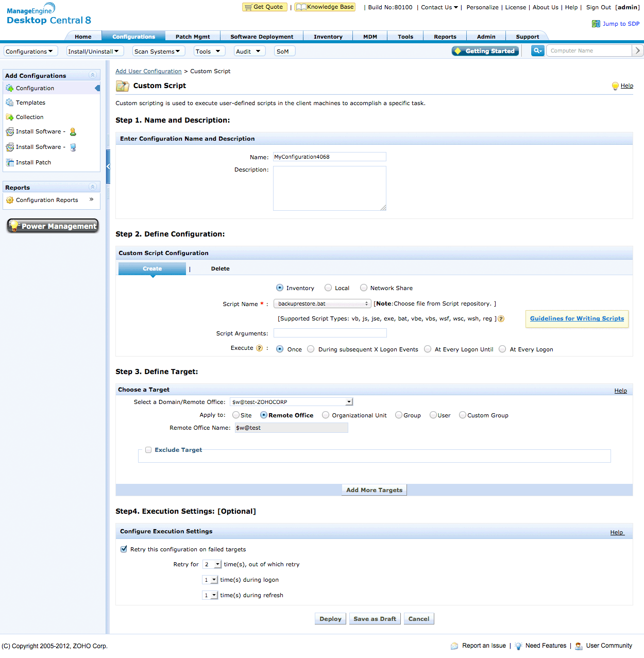Click the ManageEngine Desktop Central logo
The width and height of the screenshot is (644, 658).
point(48,14)
